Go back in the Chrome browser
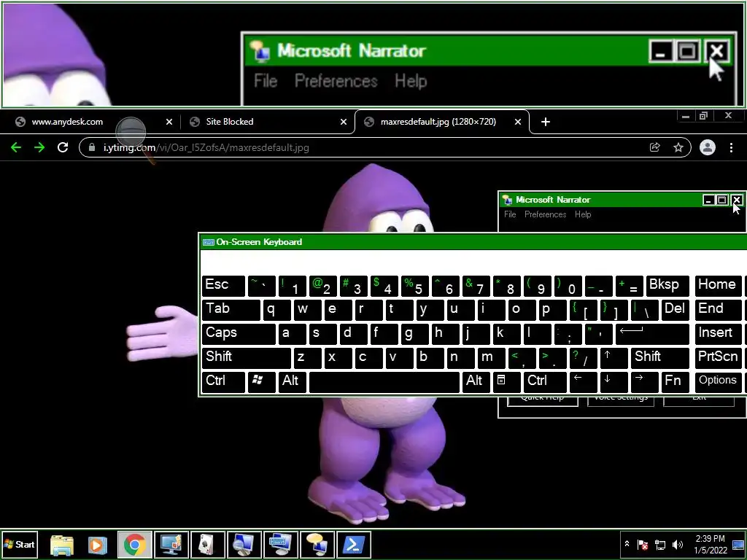The image size is (747, 560). 16,147
